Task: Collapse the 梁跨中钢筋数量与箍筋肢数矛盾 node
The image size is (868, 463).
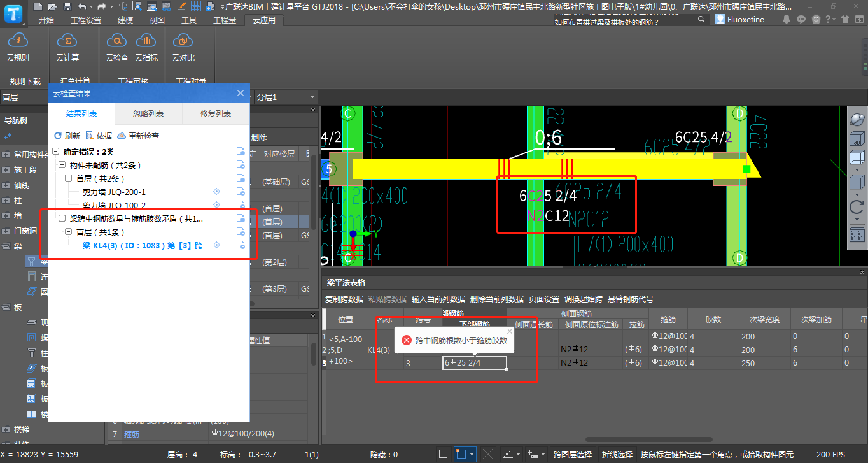Action: point(62,218)
